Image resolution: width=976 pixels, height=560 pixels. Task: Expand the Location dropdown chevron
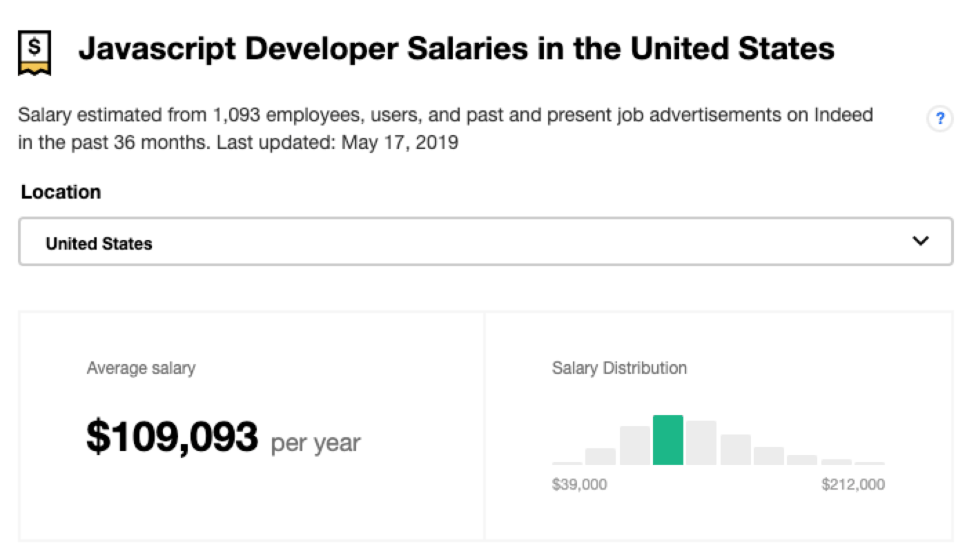click(x=920, y=241)
